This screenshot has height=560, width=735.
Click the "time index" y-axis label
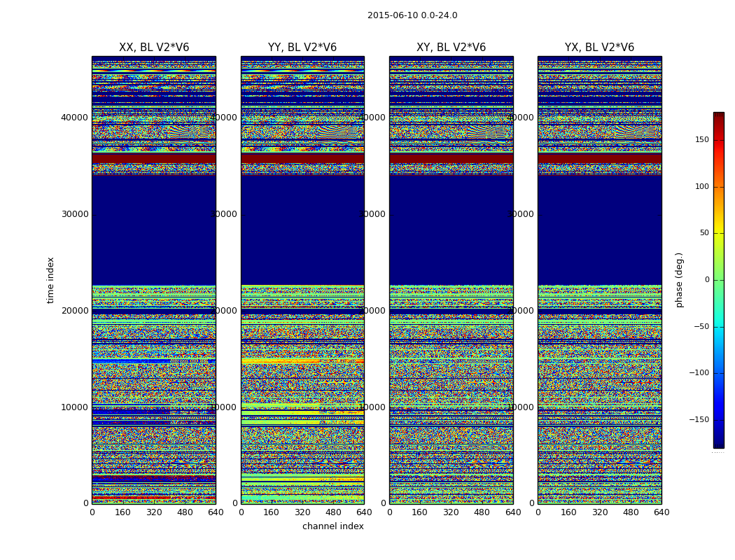[x=50, y=279]
